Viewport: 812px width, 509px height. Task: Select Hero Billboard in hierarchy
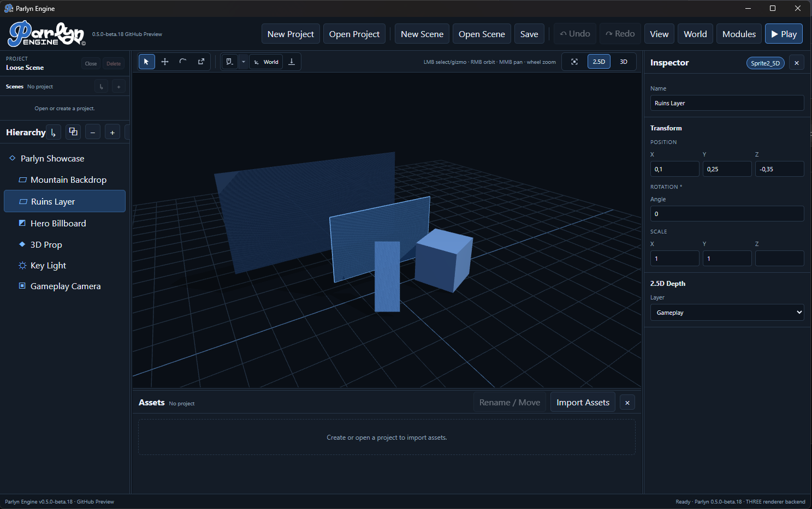pyautogui.click(x=64, y=223)
